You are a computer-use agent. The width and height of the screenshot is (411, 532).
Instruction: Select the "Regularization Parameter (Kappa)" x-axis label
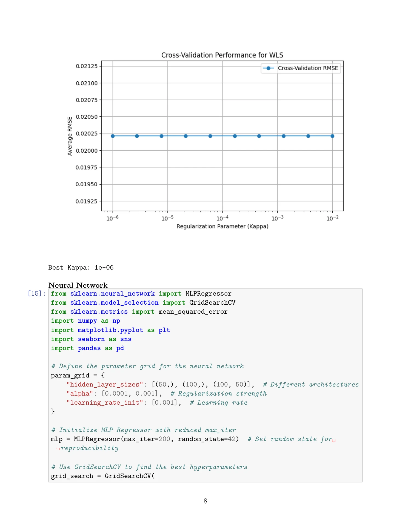pos(222,227)
